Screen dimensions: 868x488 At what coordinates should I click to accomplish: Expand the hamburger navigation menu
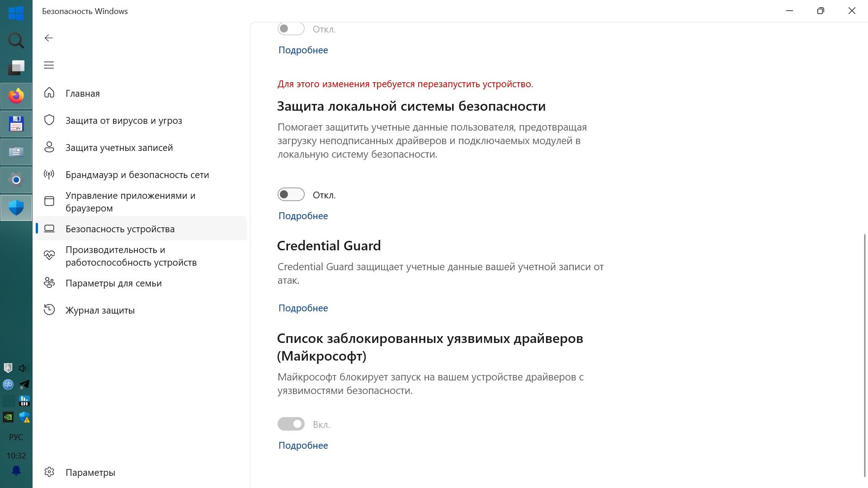click(49, 65)
